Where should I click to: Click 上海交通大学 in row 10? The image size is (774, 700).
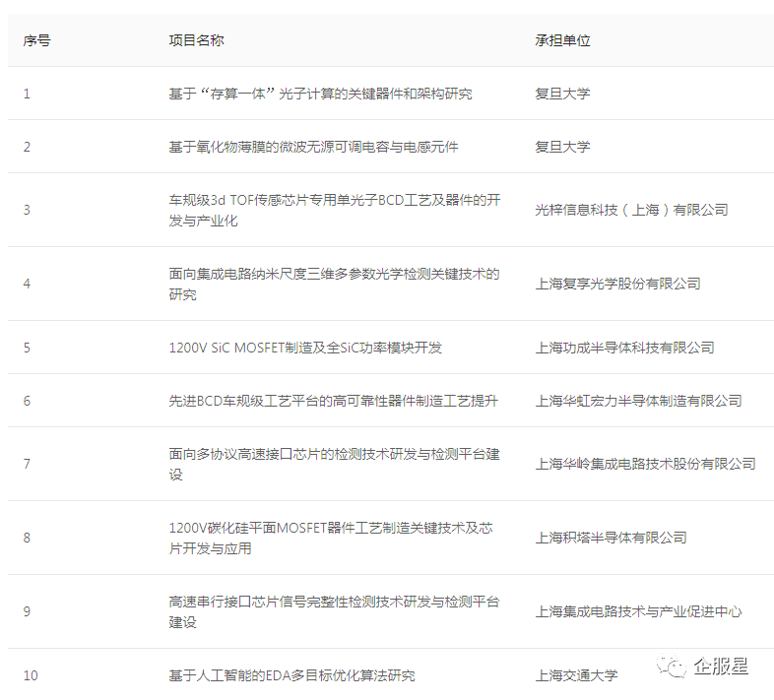pos(576,675)
